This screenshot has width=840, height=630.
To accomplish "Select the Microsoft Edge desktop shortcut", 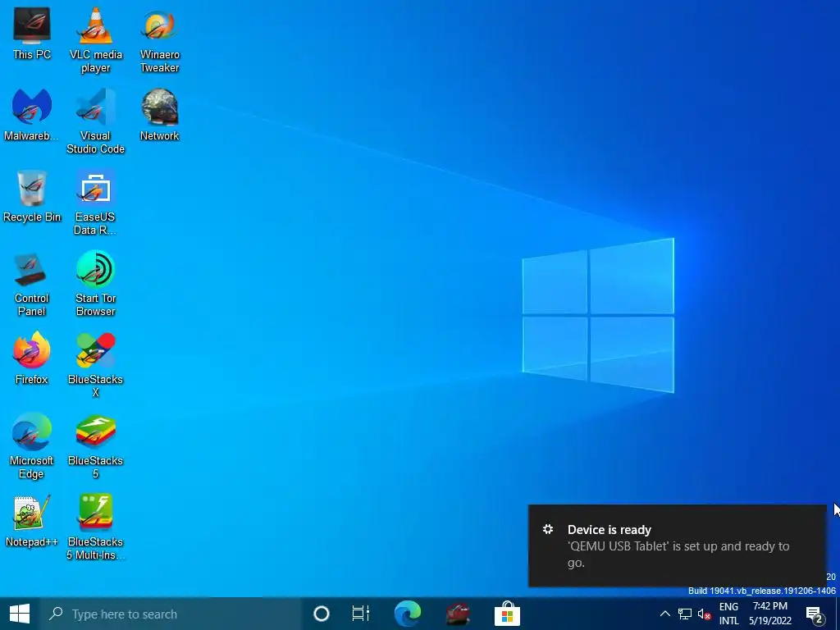I will point(32,446).
